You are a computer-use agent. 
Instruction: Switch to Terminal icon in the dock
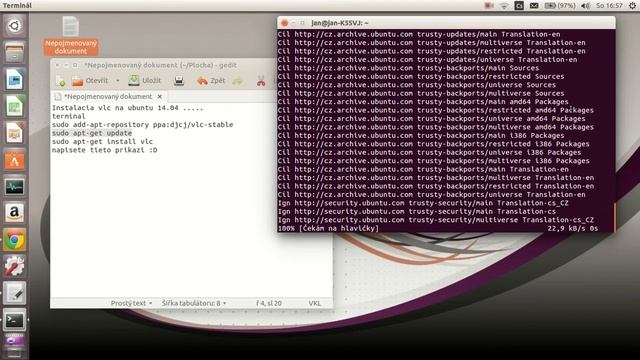(x=14, y=320)
